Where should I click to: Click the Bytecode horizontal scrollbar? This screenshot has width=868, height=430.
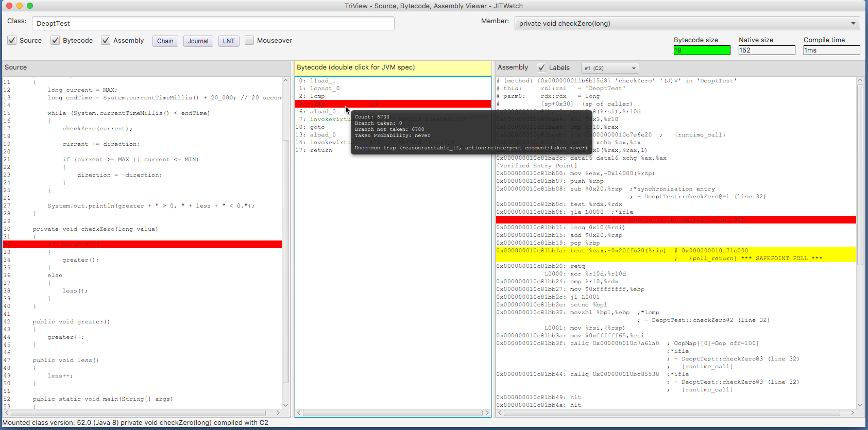tap(393, 413)
